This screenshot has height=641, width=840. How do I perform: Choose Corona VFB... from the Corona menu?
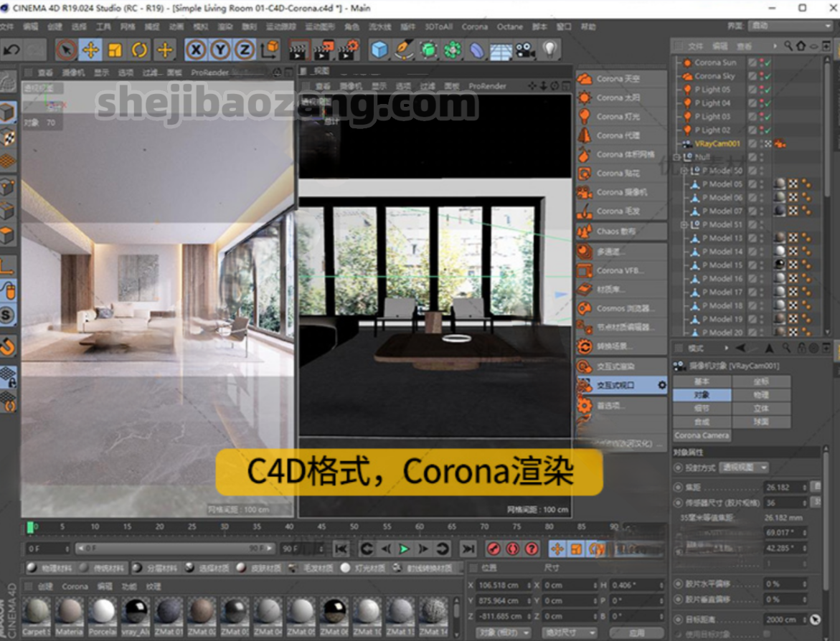tap(621, 271)
